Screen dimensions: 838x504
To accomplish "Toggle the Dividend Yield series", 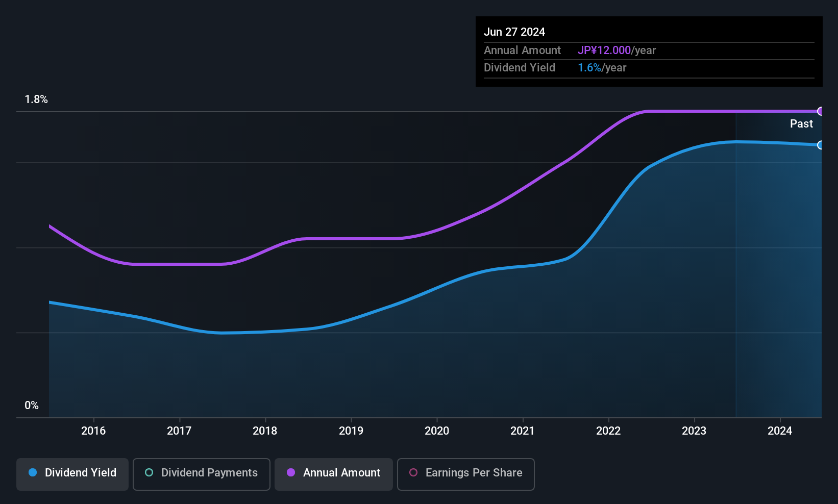I will (72, 474).
